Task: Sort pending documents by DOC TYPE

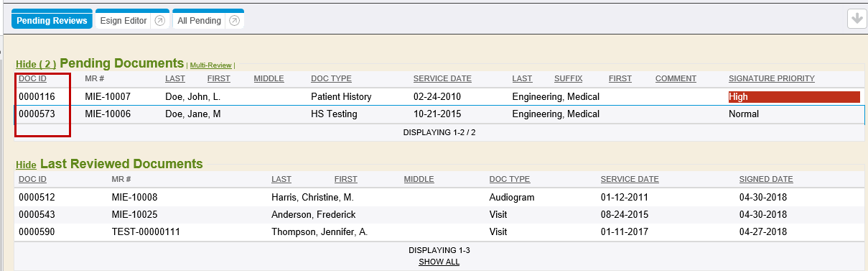Action: [331, 78]
